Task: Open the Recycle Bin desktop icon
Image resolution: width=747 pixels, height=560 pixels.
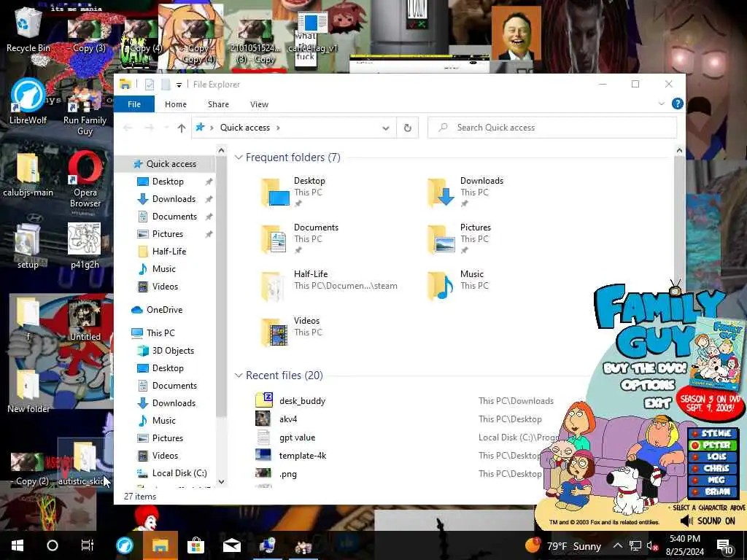Action: [28, 29]
